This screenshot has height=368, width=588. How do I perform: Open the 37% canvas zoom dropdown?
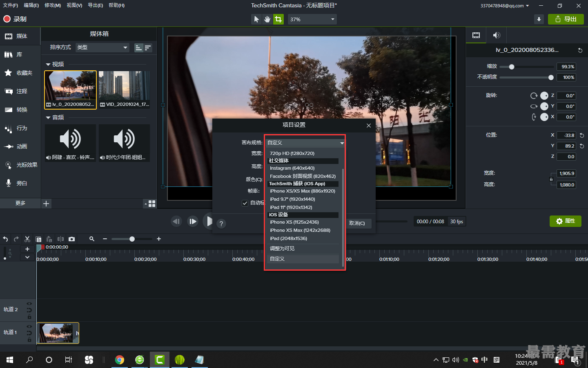tap(312, 19)
